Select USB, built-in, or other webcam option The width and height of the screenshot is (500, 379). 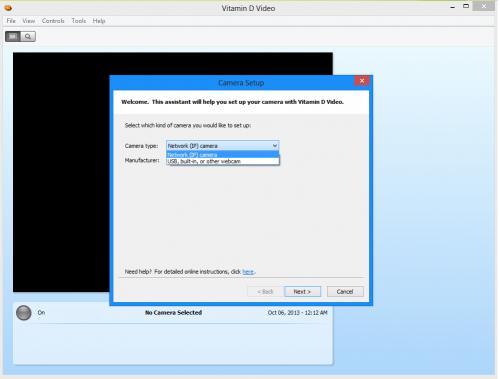click(x=222, y=161)
